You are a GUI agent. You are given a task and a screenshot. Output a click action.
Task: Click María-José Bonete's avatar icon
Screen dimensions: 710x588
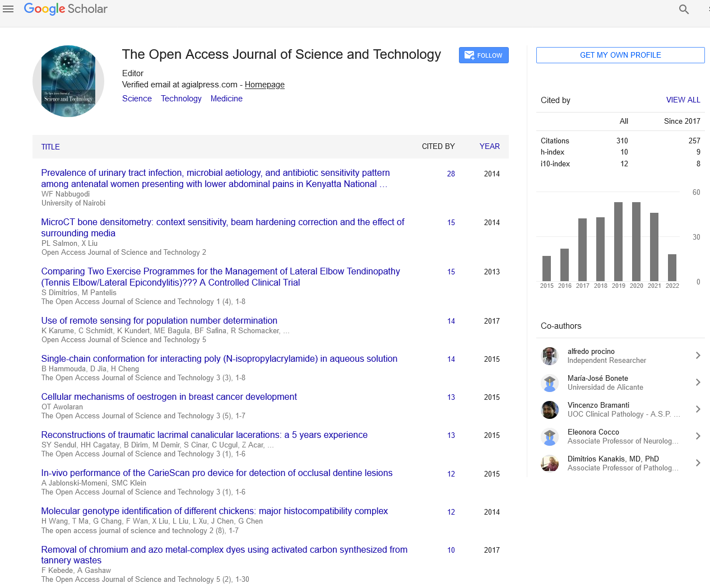coord(550,383)
